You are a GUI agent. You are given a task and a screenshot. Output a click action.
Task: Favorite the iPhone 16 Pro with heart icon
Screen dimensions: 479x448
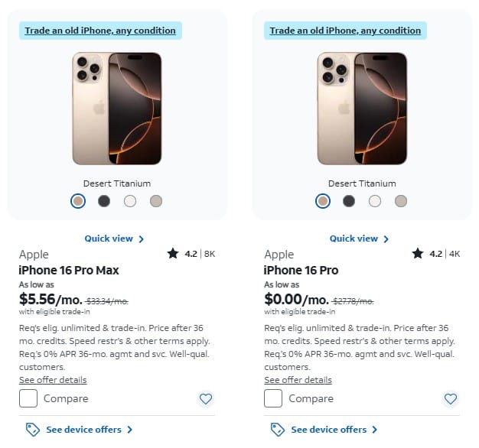click(451, 398)
